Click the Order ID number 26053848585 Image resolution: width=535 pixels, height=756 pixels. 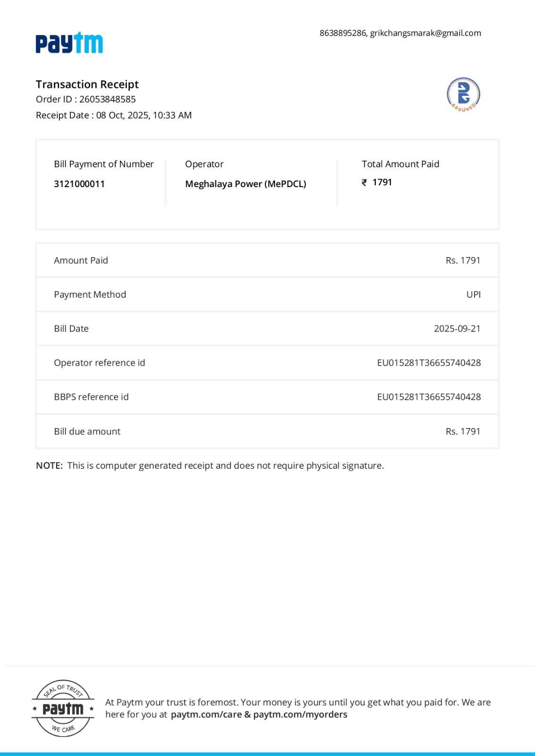[x=108, y=99]
